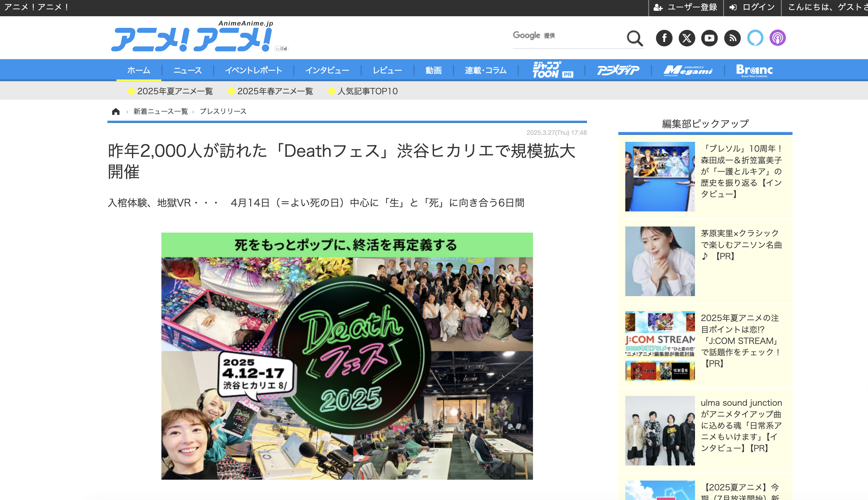Image resolution: width=868 pixels, height=500 pixels.
Task: Click 新着ニュース一覧 breadcrumb link
Action: pyautogui.click(x=161, y=111)
